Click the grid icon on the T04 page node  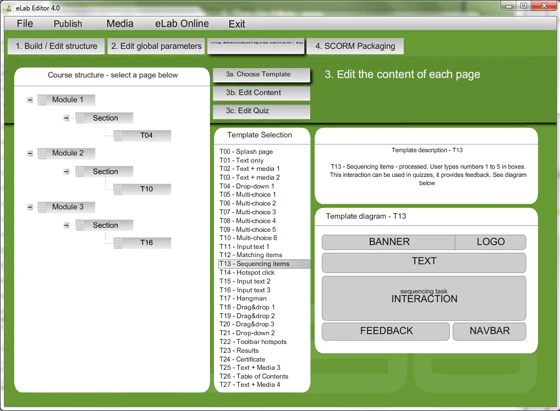[118, 136]
